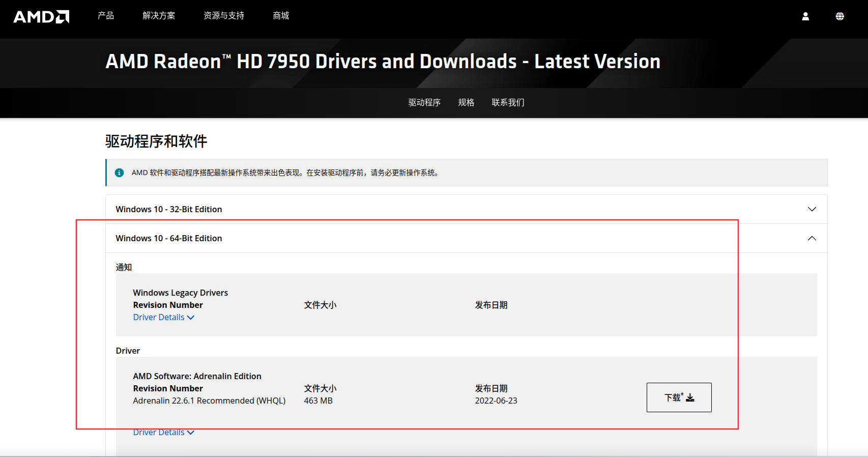Screen dimensions: 868x457
Task: Click the AMD Software: Adrenalin Edition title
Action: (197, 376)
